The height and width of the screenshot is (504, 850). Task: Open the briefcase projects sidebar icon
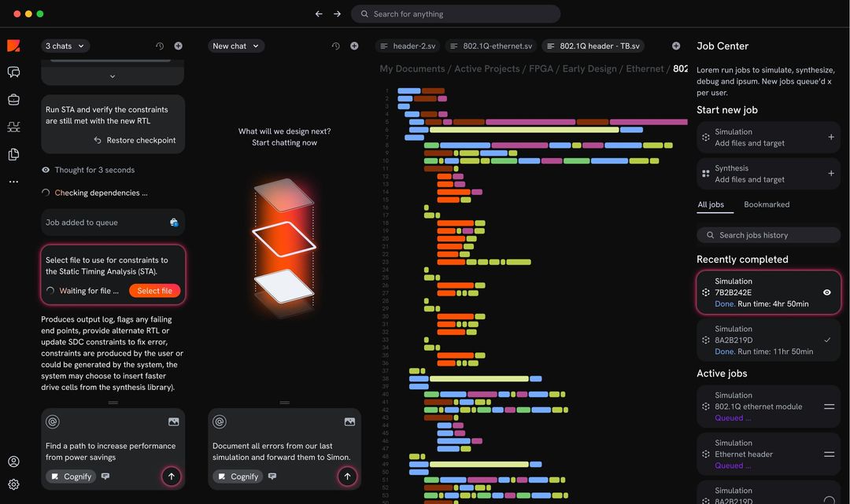pyautogui.click(x=13, y=100)
